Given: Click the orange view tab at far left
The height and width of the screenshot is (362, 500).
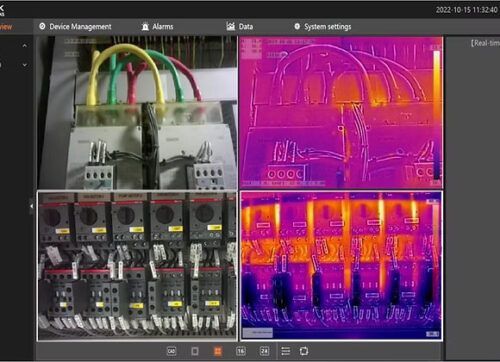Looking at the screenshot, I should pyautogui.click(x=6, y=27).
